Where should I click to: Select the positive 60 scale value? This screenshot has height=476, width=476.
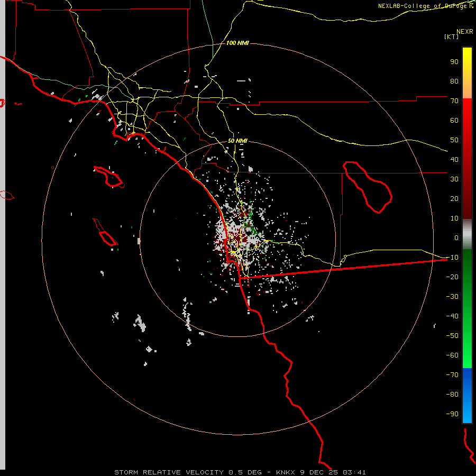[x=454, y=121]
